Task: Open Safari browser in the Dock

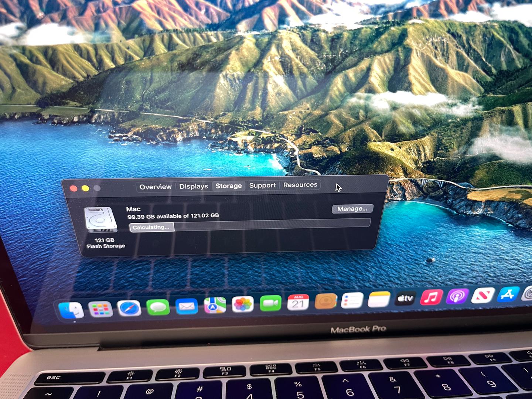Action: coord(129,308)
